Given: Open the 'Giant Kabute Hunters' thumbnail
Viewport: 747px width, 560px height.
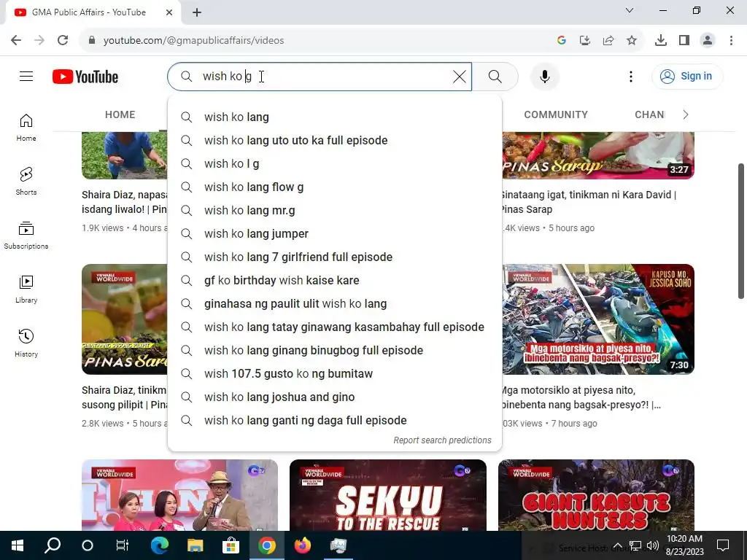Looking at the screenshot, I should tap(596, 495).
